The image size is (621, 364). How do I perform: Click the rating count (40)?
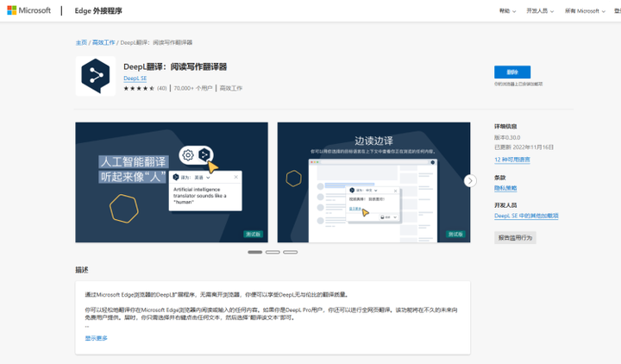(161, 88)
